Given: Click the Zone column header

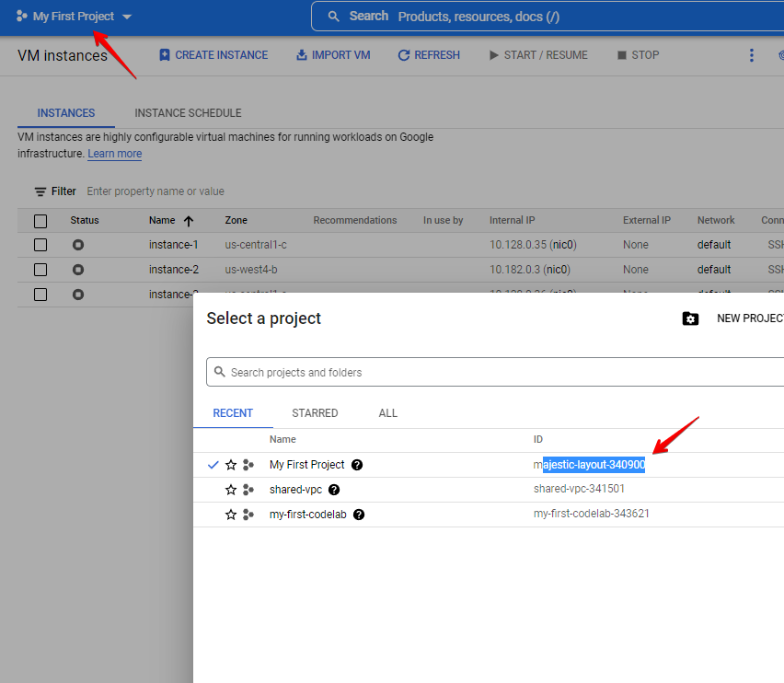Looking at the screenshot, I should (x=236, y=221).
